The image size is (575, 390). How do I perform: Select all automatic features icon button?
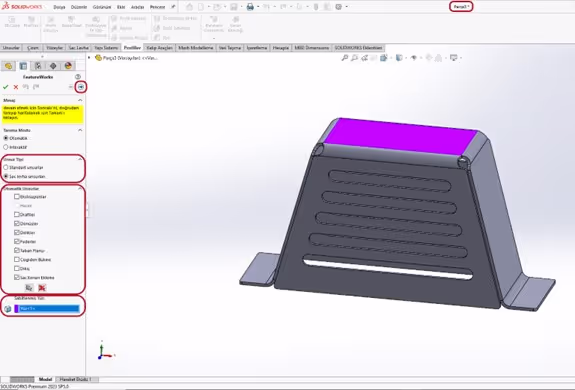[x=29, y=288]
